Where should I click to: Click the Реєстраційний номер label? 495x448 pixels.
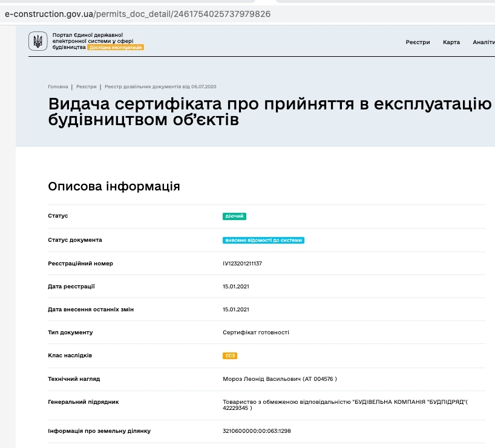[x=80, y=264]
